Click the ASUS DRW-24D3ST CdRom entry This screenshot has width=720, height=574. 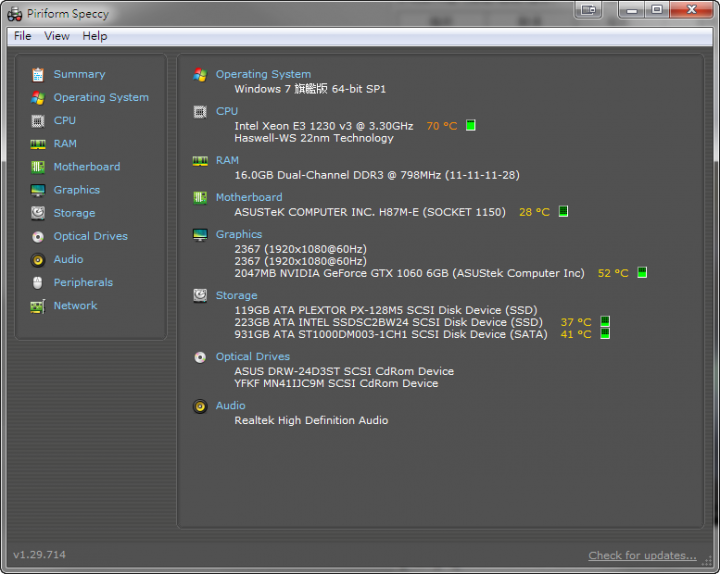(344, 371)
